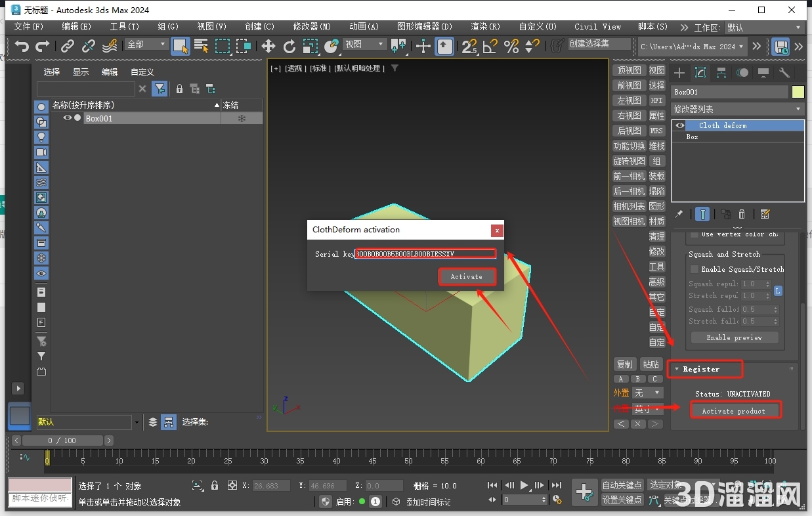Toggle the Spinner Snap icon

pos(532,46)
